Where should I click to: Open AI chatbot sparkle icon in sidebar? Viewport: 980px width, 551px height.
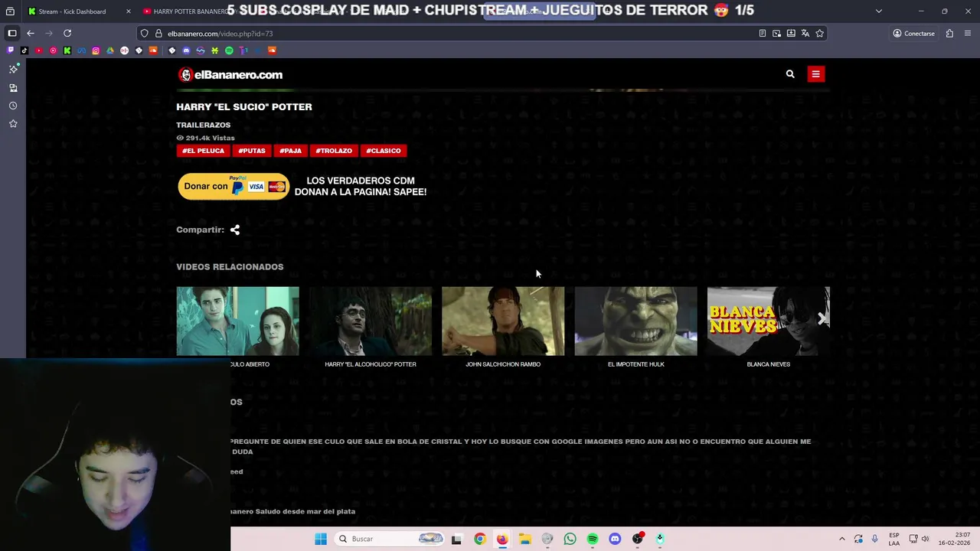[x=13, y=70]
